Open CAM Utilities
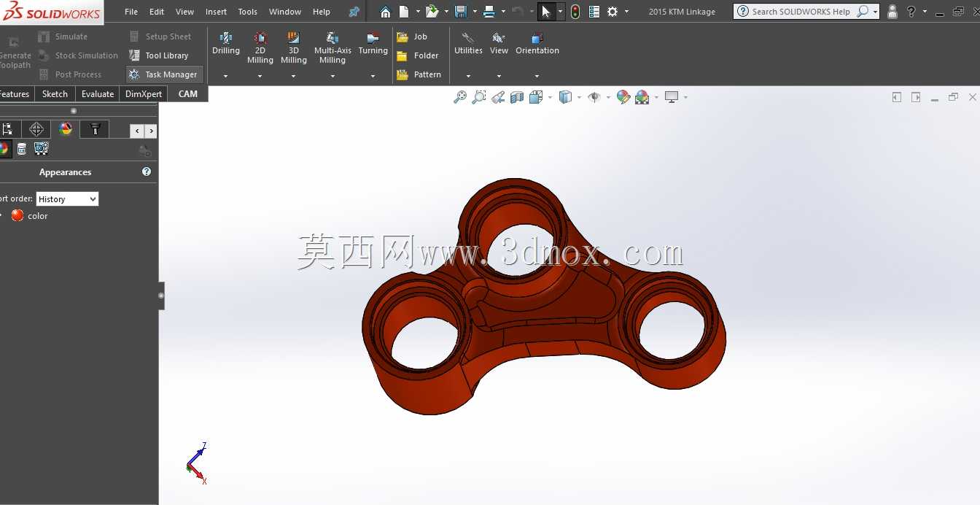Image resolution: width=980 pixels, height=505 pixels. (x=468, y=44)
